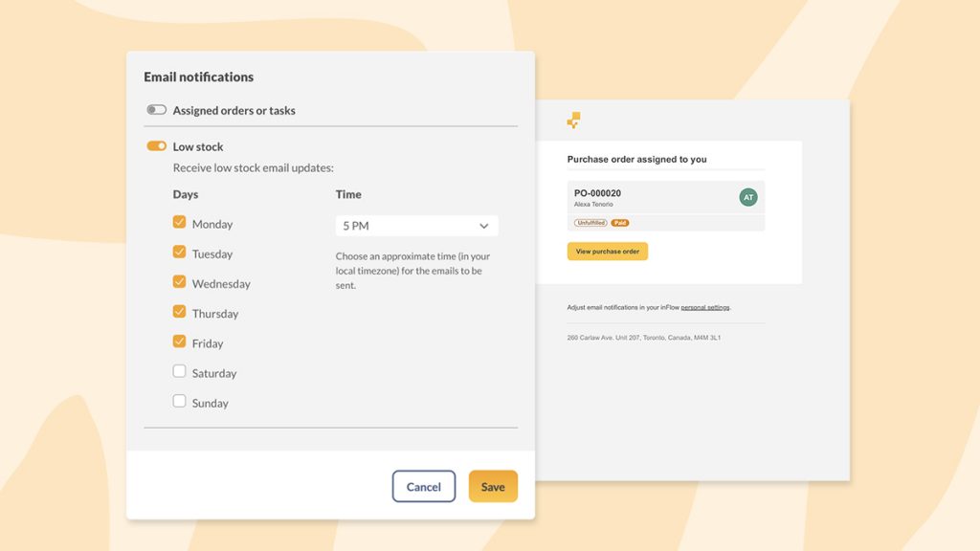Click the Paid status badge
This screenshot has height=551, width=980.
coord(623,222)
